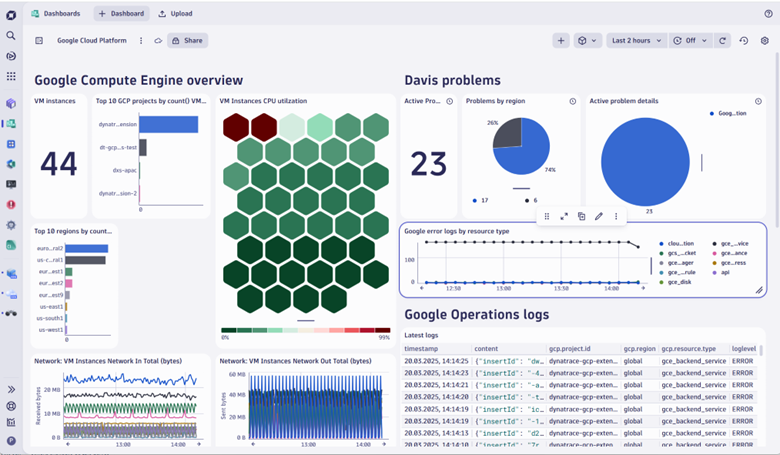This screenshot has height=455, width=780.
Task: Open the search icon in sidebar
Action: (10, 36)
